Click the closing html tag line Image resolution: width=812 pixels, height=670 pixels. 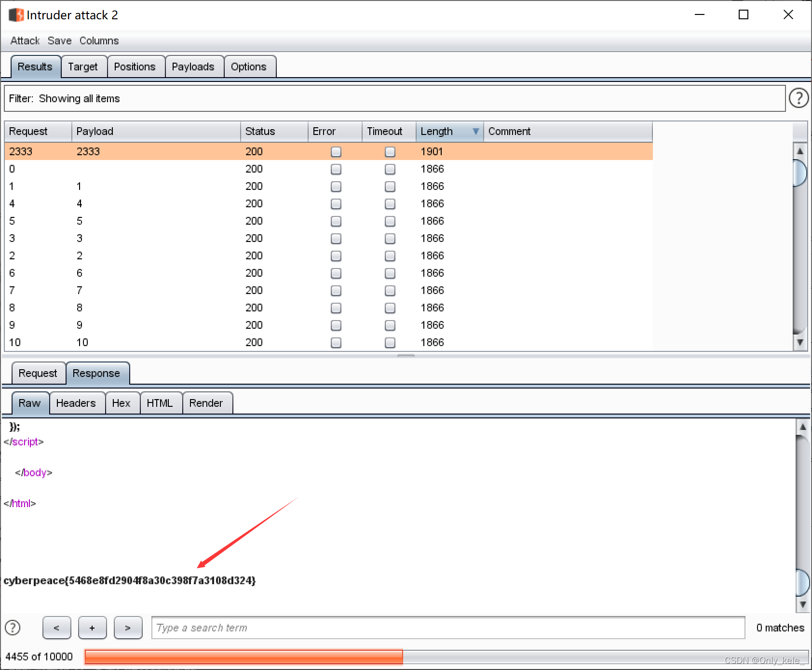[20, 503]
